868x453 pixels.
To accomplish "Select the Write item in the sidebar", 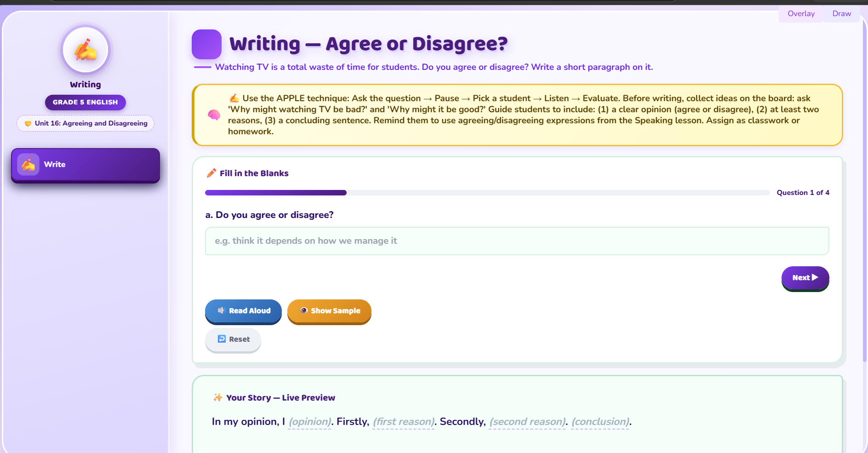I will pyautogui.click(x=86, y=165).
